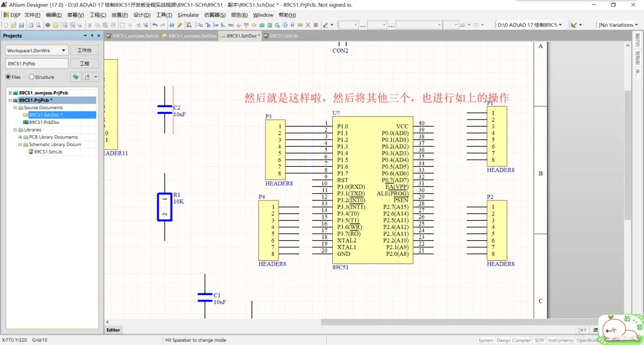Screen dimensions: 644x345
Task: Select the Files radio button
Action: pos(8,77)
